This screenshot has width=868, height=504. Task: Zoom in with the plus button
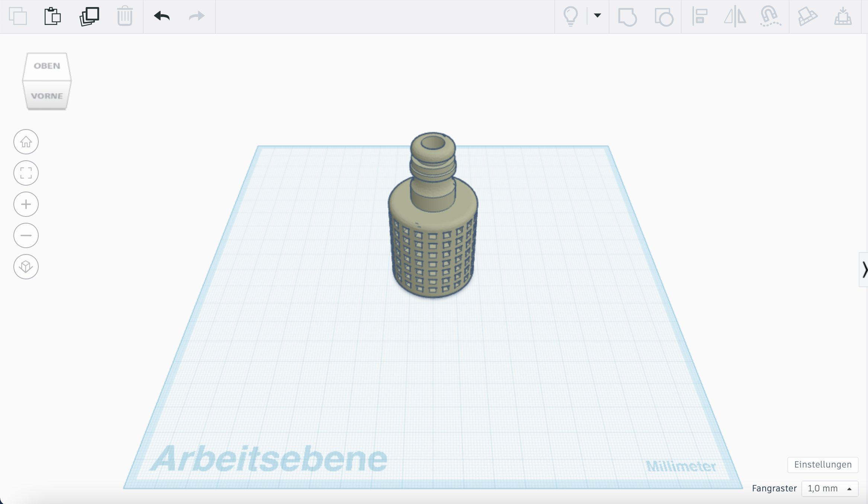pyautogui.click(x=26, y=204)
